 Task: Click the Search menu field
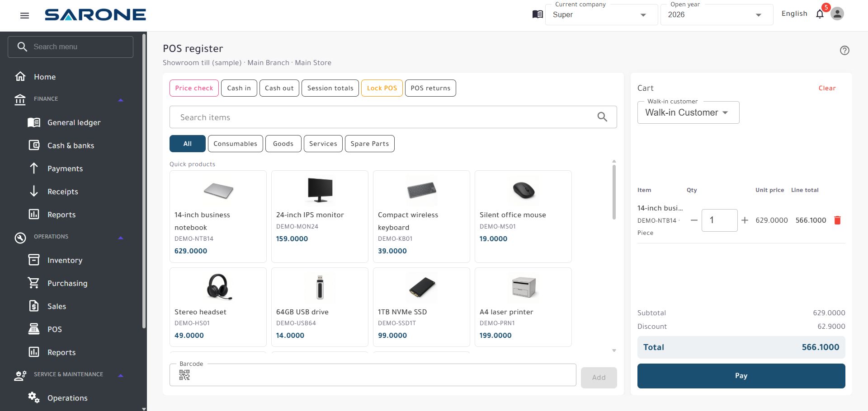coord(71,47)
